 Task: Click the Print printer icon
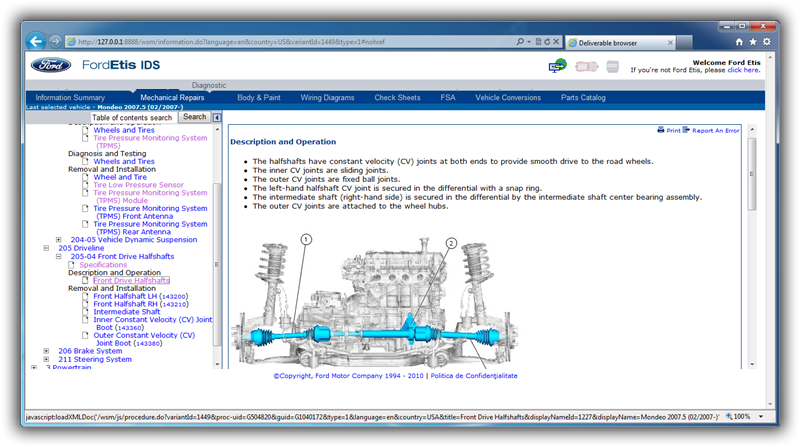click(661, 130)
